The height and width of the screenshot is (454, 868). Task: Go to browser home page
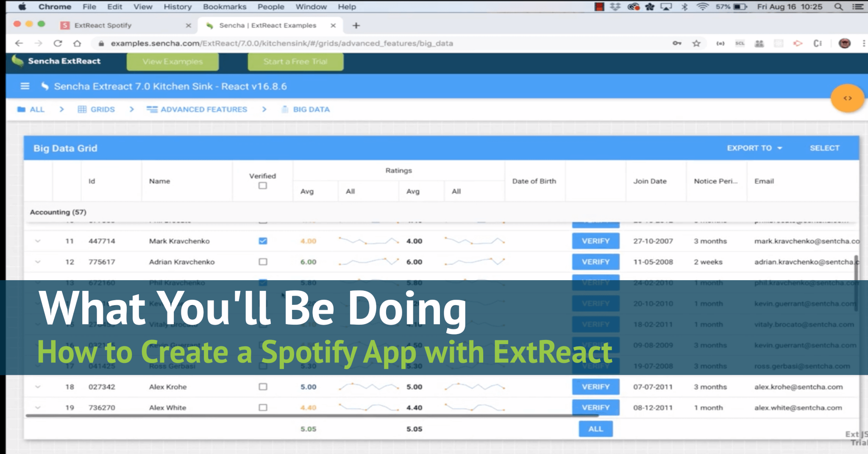click(x=77, y=43)
